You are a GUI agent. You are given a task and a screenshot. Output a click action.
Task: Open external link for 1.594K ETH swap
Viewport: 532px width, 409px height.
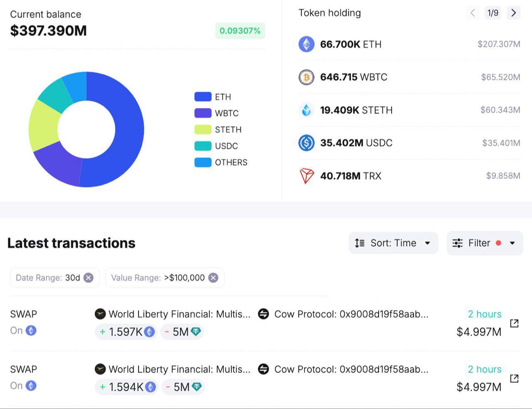[x=514, y=378]
